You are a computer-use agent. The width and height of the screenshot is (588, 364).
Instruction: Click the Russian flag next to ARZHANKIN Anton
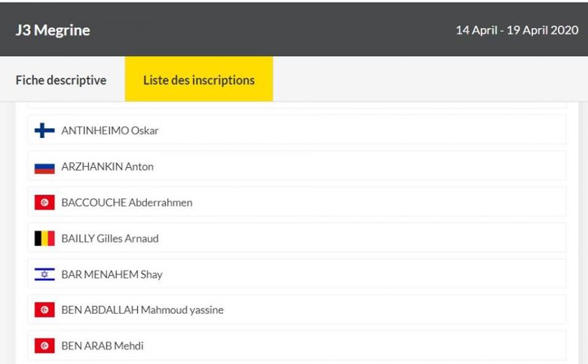pos(44,167)
